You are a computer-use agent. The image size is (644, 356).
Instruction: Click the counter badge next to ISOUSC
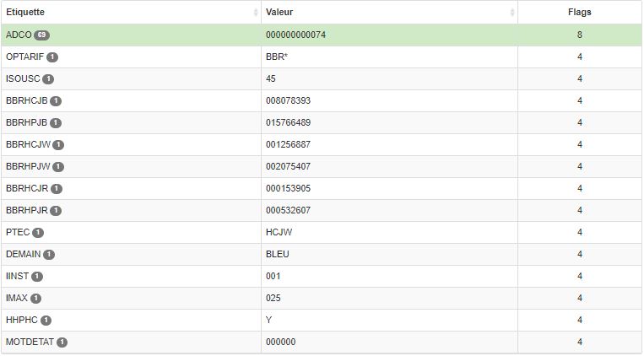[x=48, y=78]
